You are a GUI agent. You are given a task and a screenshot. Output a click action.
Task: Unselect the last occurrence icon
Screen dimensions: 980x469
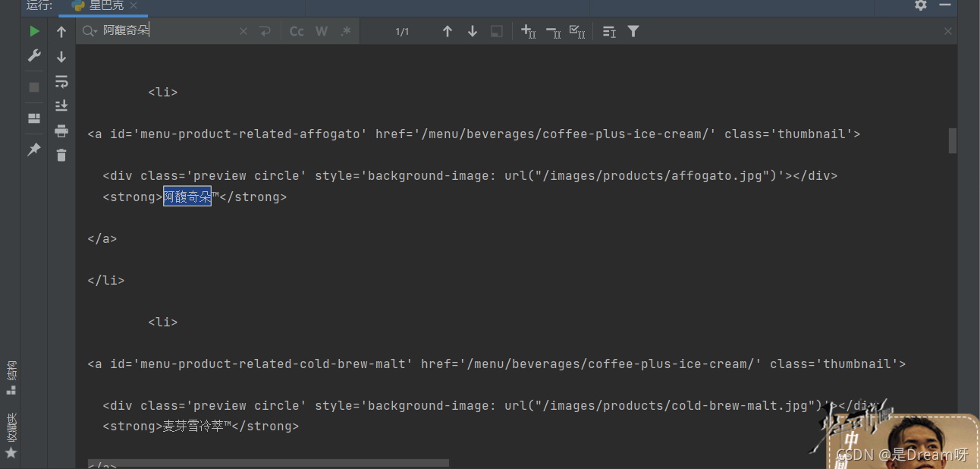553,31
